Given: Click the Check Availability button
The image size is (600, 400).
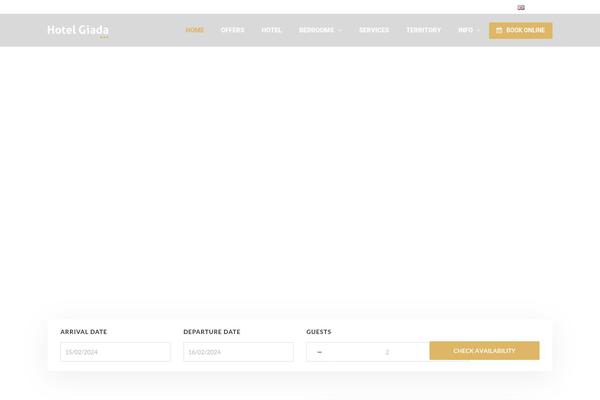Looking at the screenshot, I should tap(484, 351).
